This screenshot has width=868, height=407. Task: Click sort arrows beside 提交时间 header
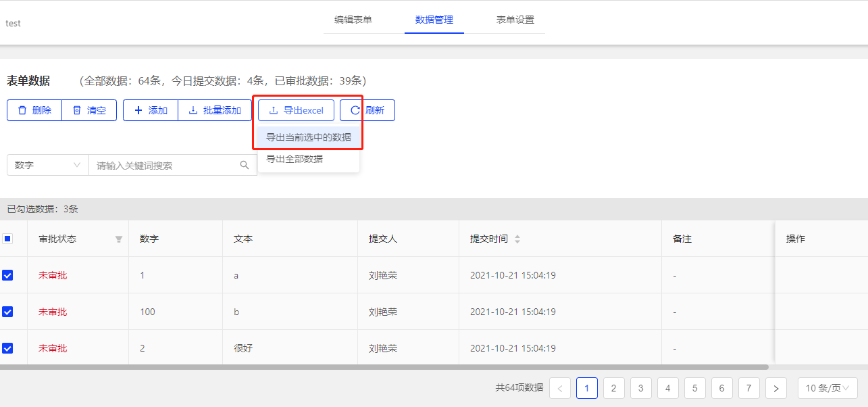coord(517,239)
